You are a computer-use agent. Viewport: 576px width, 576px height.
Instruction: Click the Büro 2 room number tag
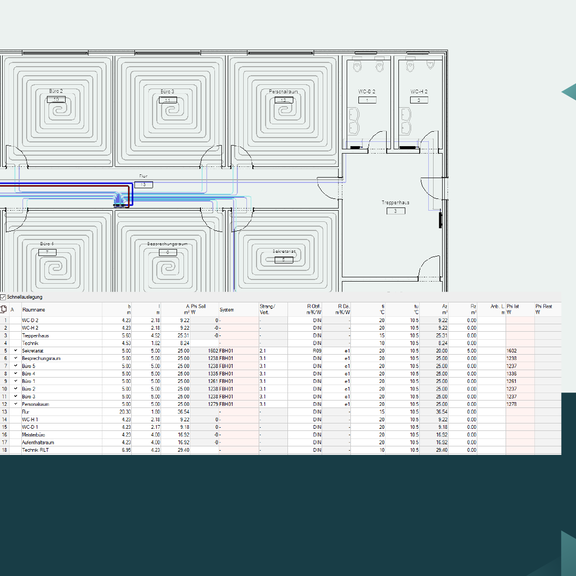click(56, 99)
